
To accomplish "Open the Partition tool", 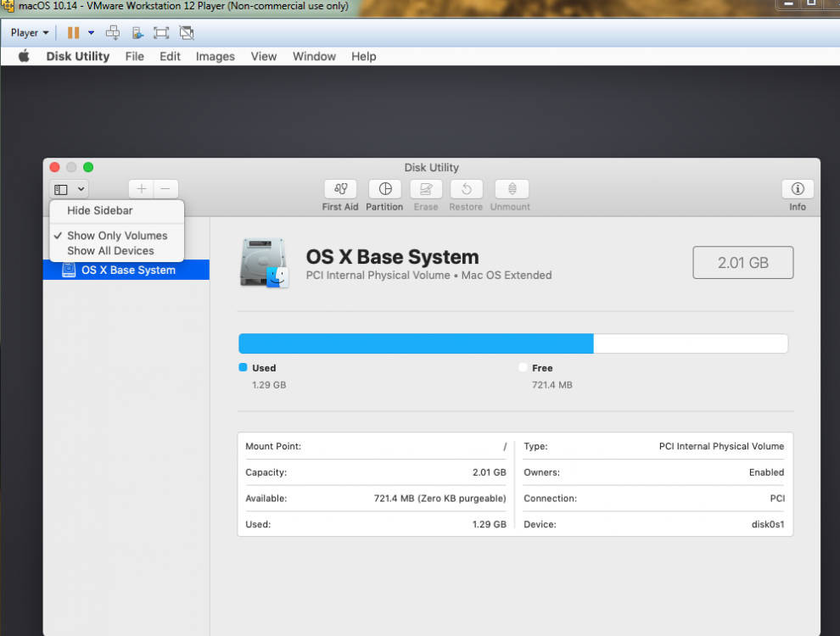I will point(384,189).
